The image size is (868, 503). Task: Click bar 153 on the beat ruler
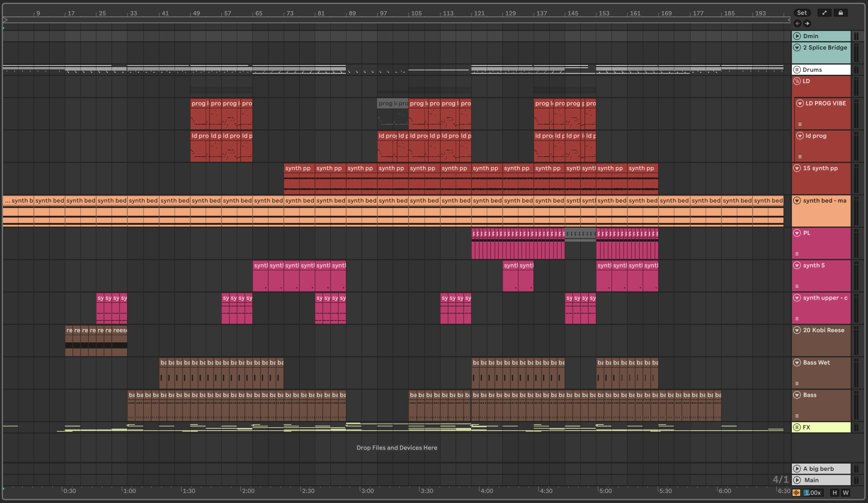pos(604,13)
